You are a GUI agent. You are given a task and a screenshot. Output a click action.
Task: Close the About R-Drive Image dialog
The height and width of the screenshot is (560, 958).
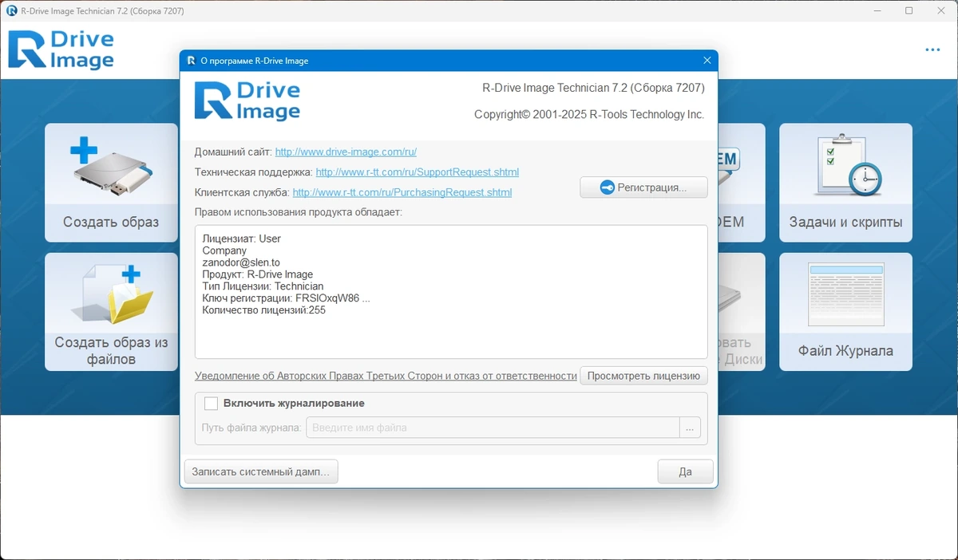tap(707, 61)
